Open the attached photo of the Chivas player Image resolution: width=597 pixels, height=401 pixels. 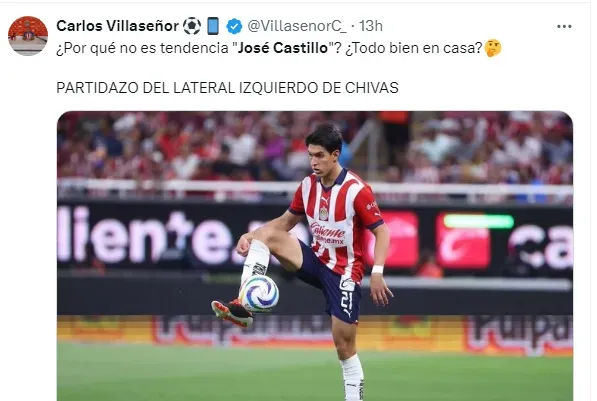tap(315, 256)
